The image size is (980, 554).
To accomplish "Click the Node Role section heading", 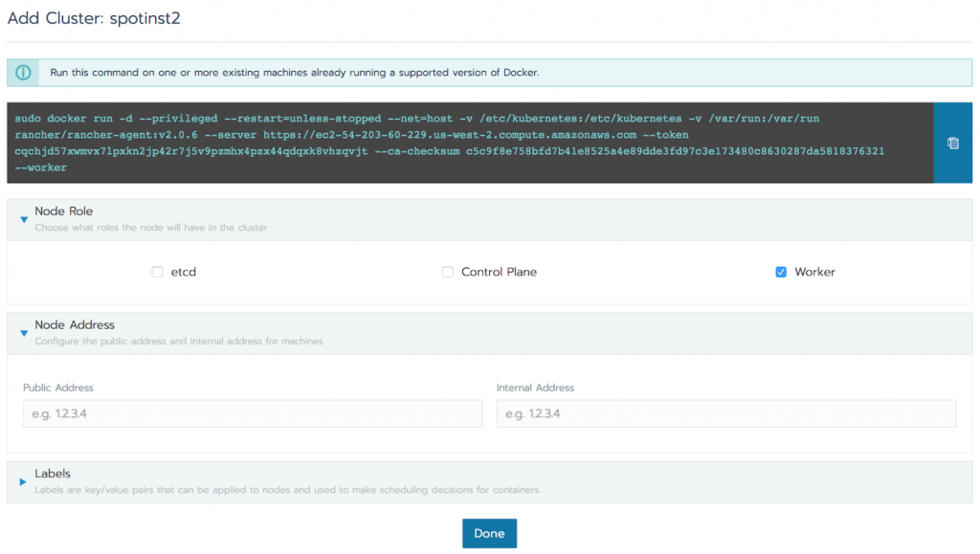I will pyautogui.click(x=63, y=211).
